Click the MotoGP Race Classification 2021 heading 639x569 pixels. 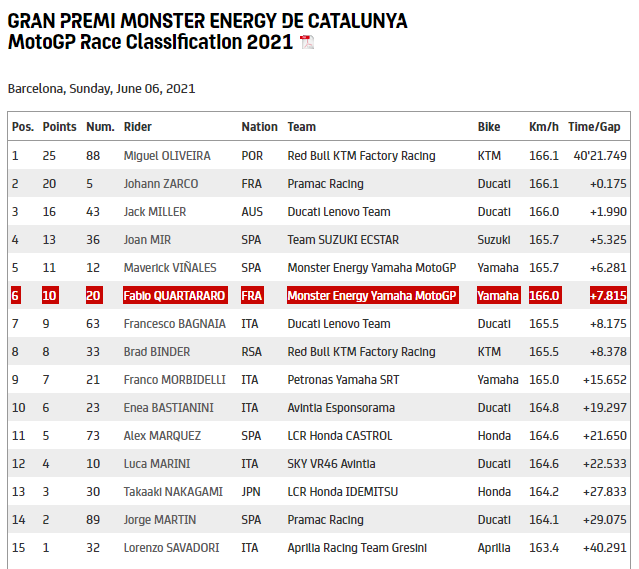150,42
